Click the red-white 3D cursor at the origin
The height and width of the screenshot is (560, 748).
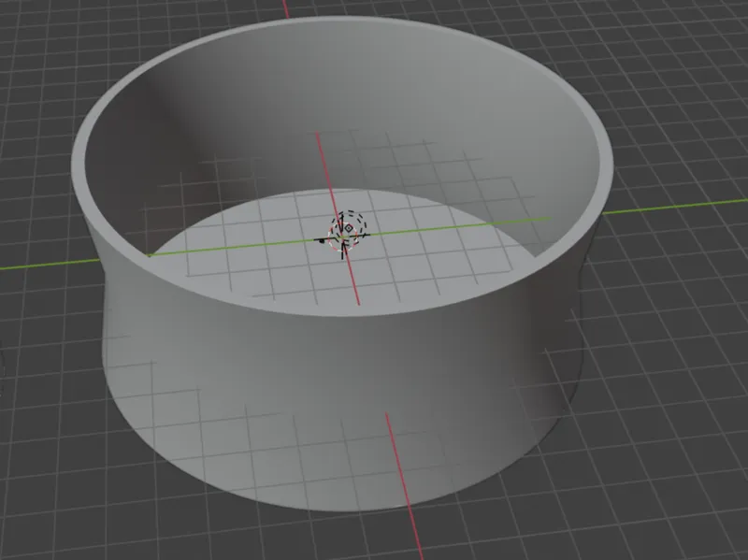pyautogui.click(x=342, y=237)
